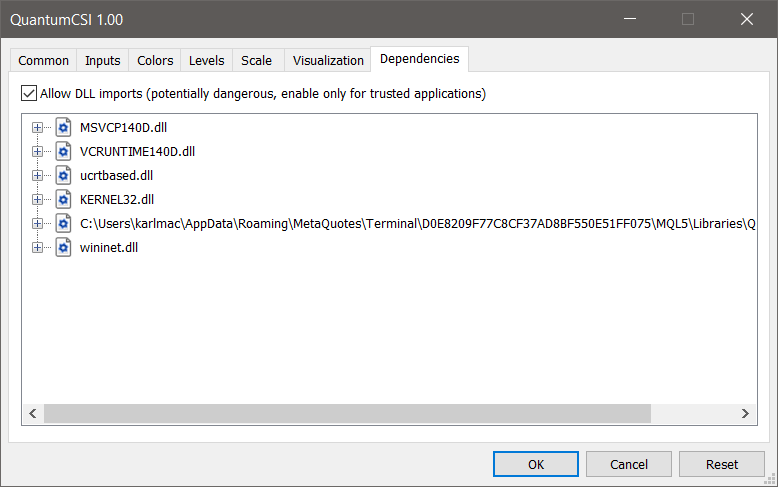Expand the KERNEL32.dll tree node

37,200
